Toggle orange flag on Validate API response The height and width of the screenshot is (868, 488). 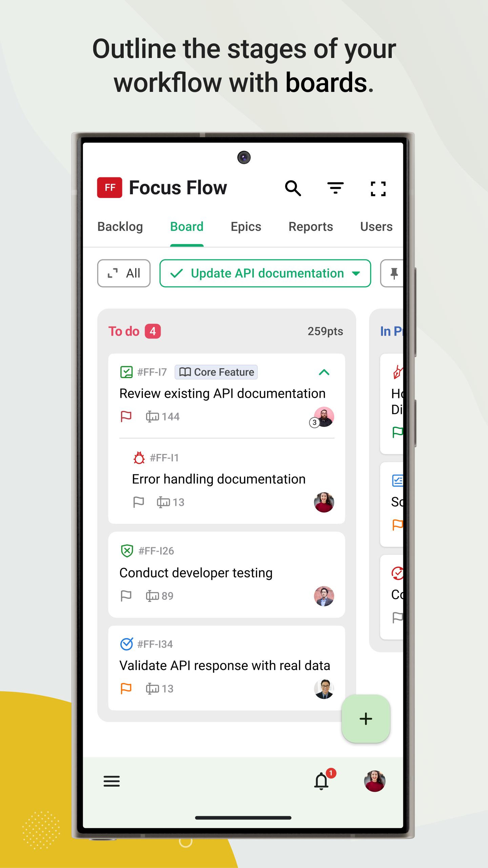tap(126, 688)
